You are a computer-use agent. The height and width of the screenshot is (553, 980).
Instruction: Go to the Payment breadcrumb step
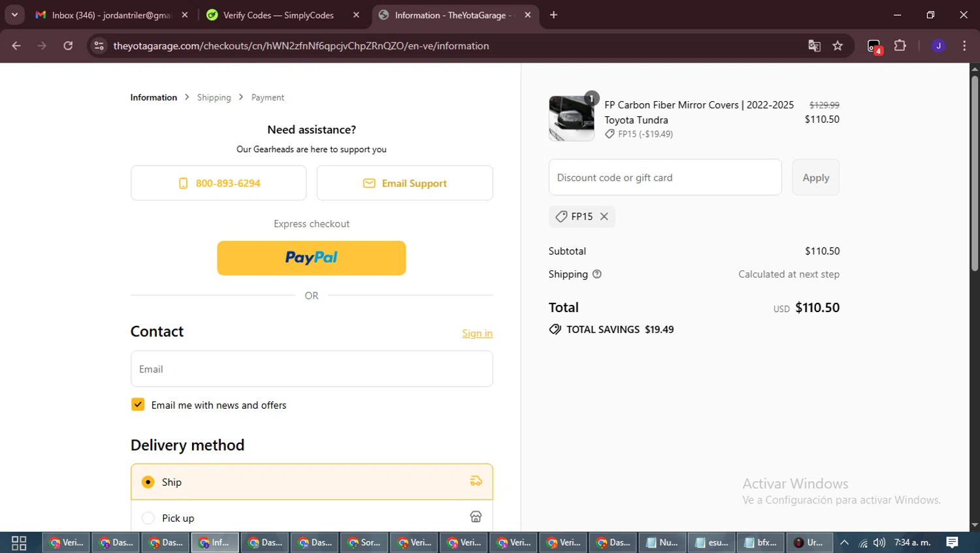(268, 97)
